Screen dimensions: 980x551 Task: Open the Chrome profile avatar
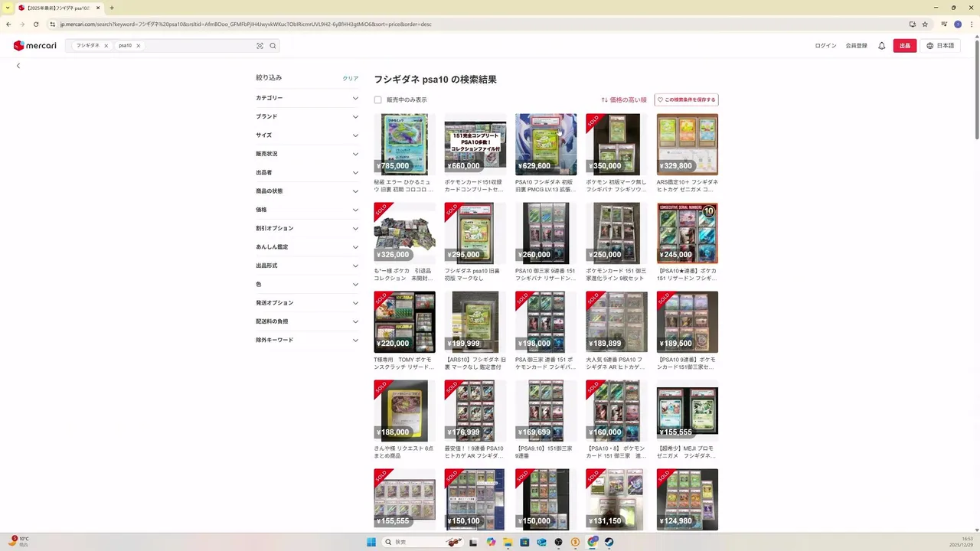point(957,24)
